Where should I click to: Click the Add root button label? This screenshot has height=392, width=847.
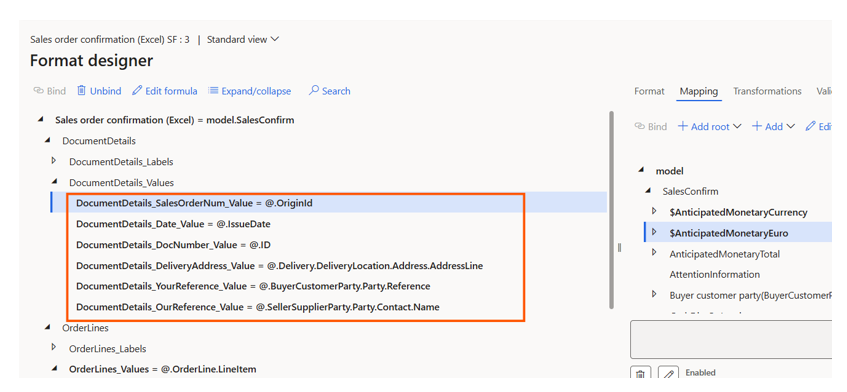pos(710,126)
